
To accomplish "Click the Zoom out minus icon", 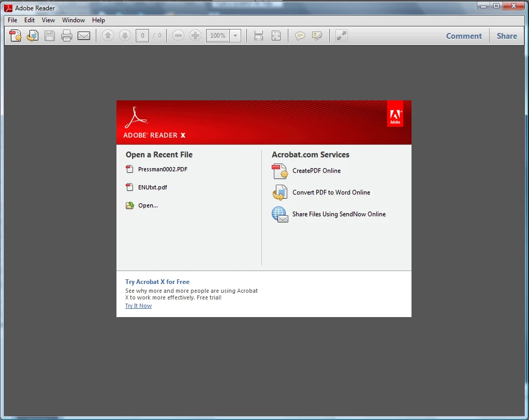I will pos(178,35).
